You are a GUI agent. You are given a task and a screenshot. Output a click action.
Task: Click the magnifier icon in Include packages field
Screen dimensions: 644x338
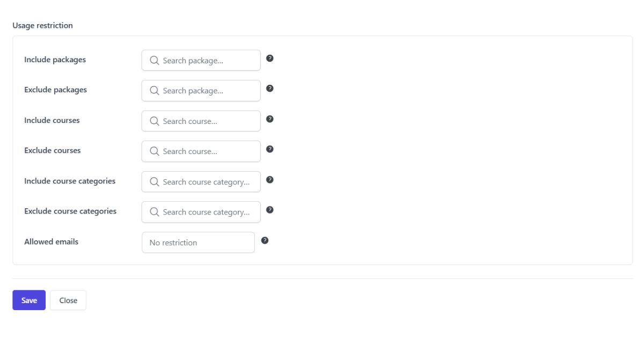click(154, 60)
